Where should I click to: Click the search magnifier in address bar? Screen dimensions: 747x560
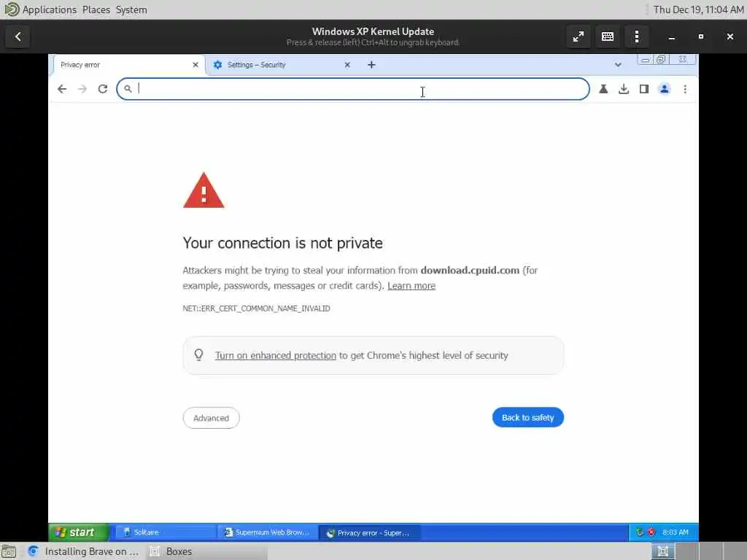128,88
